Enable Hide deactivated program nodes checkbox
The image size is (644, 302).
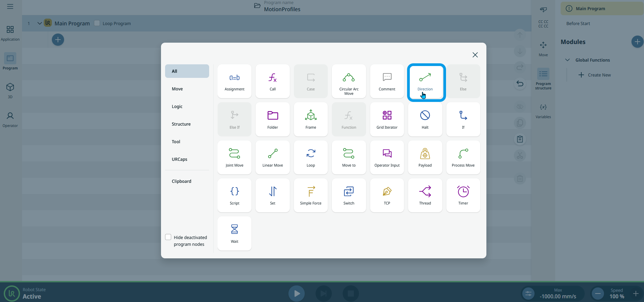click(x=168, y=237)
